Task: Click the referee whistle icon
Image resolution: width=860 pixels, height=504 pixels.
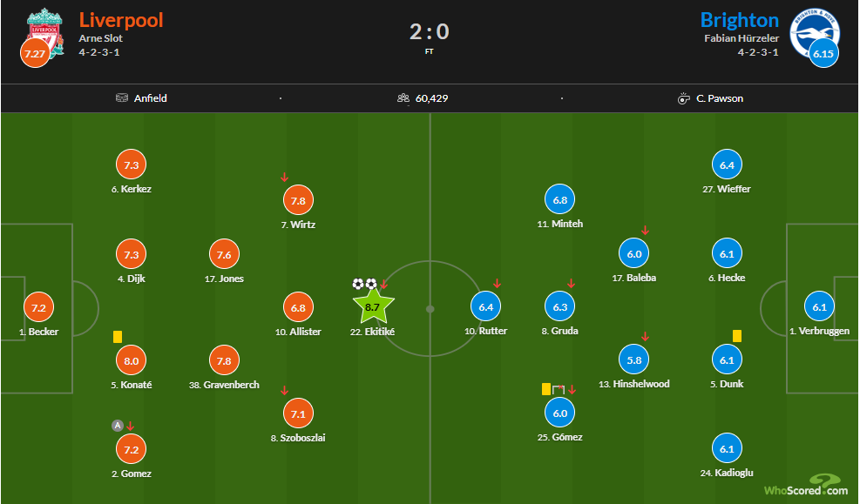Action: tap(683, 98)
